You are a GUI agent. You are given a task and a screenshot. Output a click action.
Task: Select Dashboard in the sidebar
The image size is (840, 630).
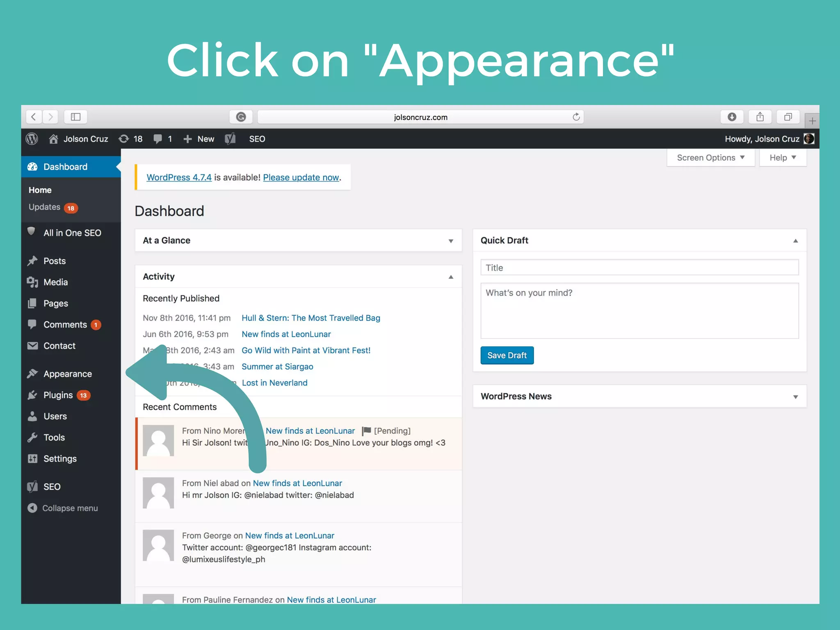click(x=71, y=167)
